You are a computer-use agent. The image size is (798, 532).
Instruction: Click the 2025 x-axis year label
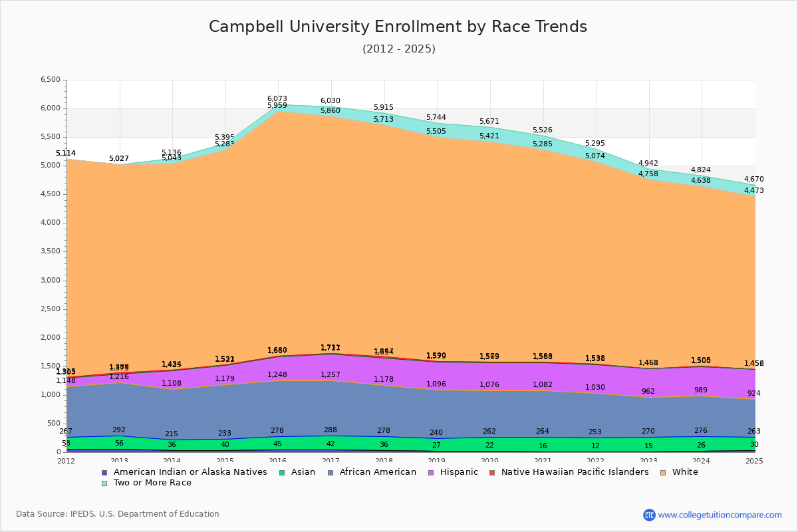[x=755, y=460]
